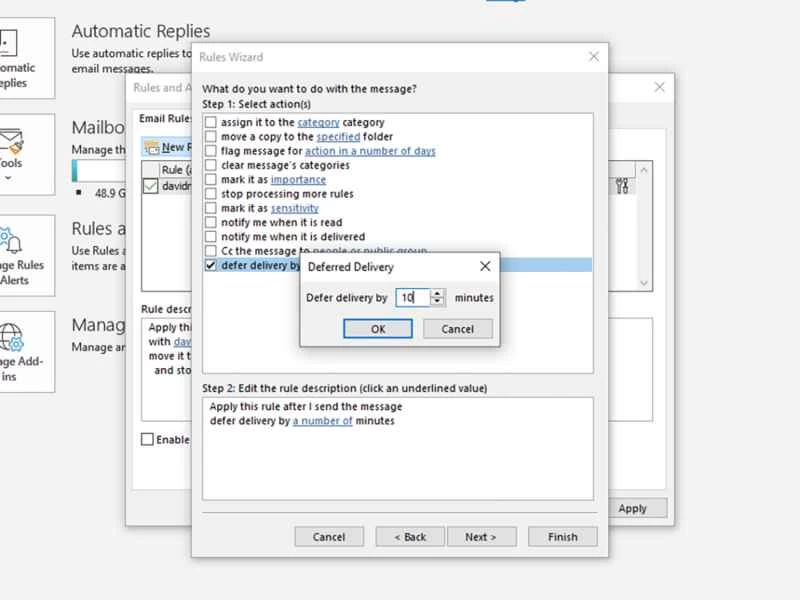
Task: Click 'a number of' link in rule description
Action: (x=322, y=421)
